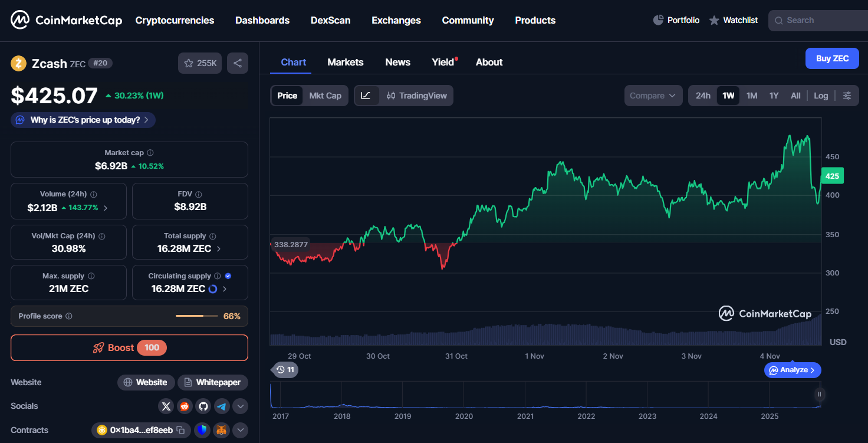
Task: Click the Profile score progress bar
Action: click(x=196, y=316)
